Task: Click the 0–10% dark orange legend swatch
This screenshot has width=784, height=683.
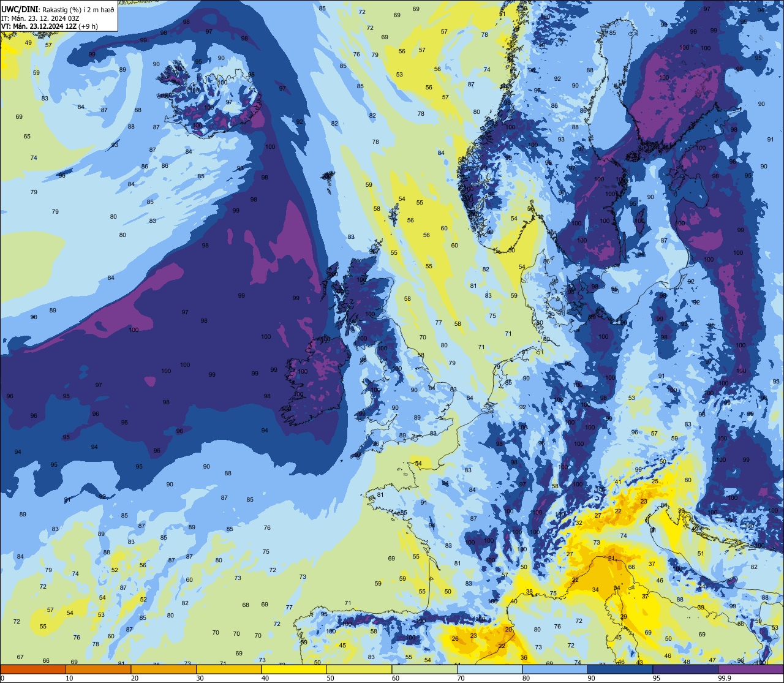Action: pos(33,670)
